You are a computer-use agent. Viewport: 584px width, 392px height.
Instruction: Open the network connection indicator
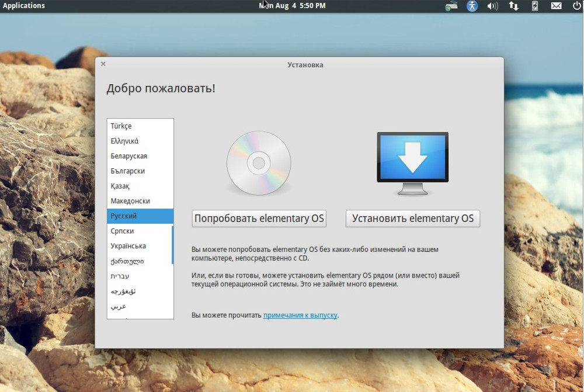tap(513, 6)
